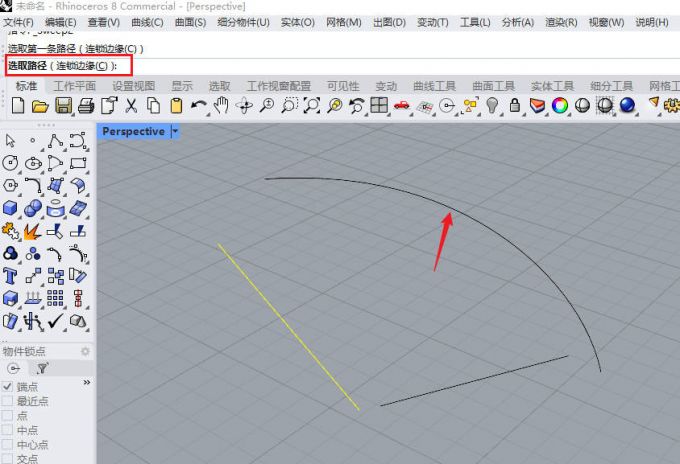Open the Perspective viewport dropdown arrow
Viewport: 680px width, 464px height.
175,131
